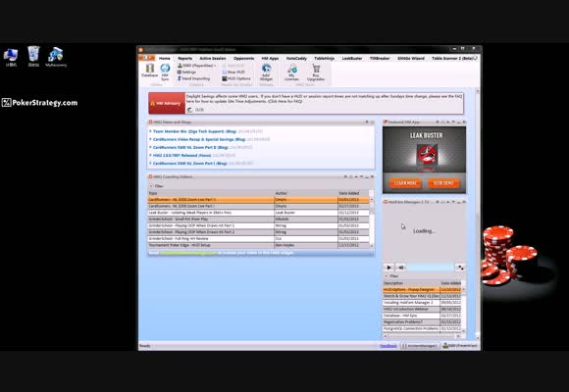
Task: Launch HM Sync from the ribbon
Action: click(x=165, y=72)
